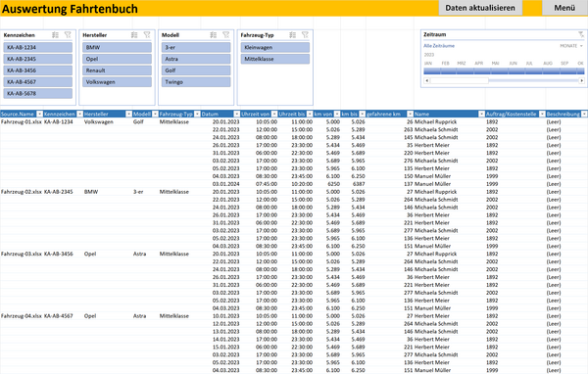The image size is (588, 374).
Task: Open Source.Name column filter dropdown
Action: [39, 114]
